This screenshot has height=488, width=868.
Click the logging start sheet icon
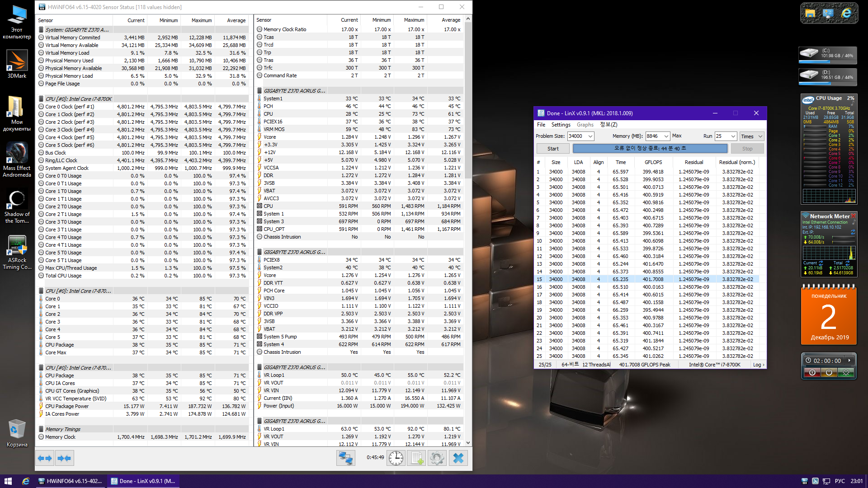pos(416,458)
